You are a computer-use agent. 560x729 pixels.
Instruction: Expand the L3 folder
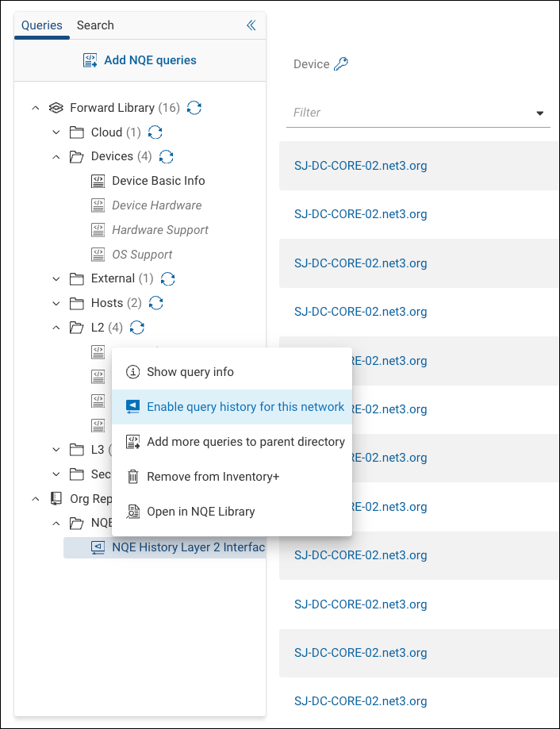point(56,449)
